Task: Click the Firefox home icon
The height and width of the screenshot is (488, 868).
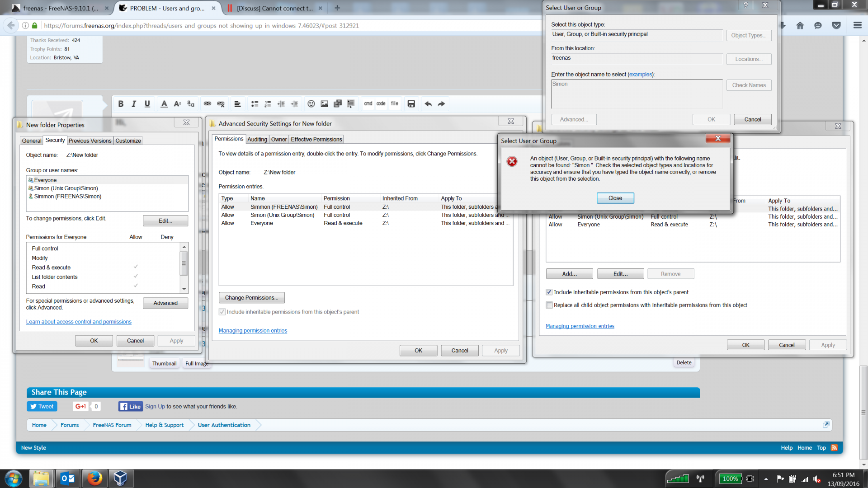Action: click(800, 25)
